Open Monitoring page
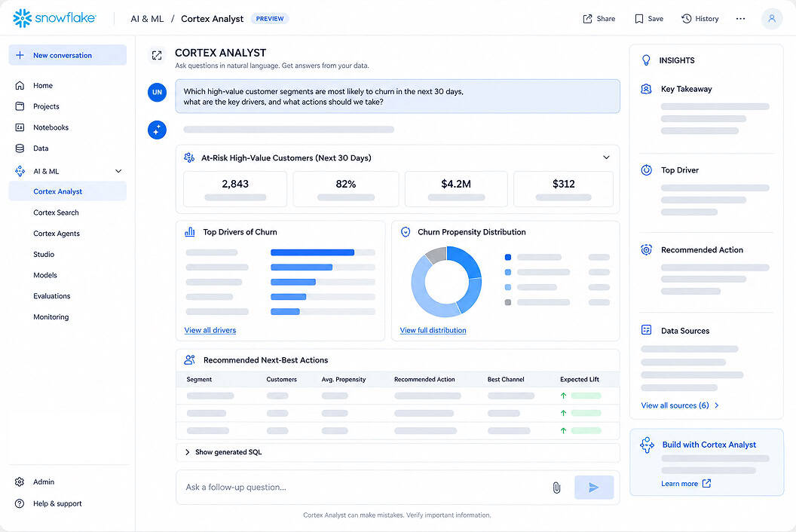This screenshot has height=532, width=796. click(x=51, y=316)
